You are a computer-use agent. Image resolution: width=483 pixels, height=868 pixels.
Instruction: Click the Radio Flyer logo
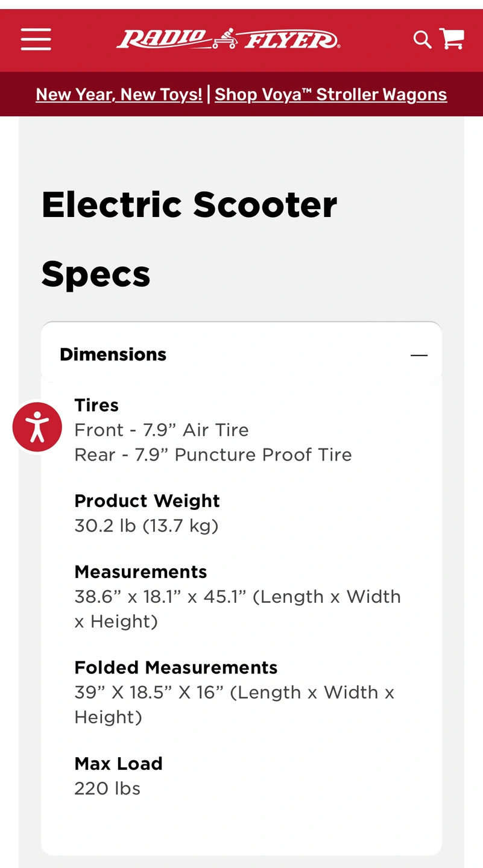[x=228, y=40]
